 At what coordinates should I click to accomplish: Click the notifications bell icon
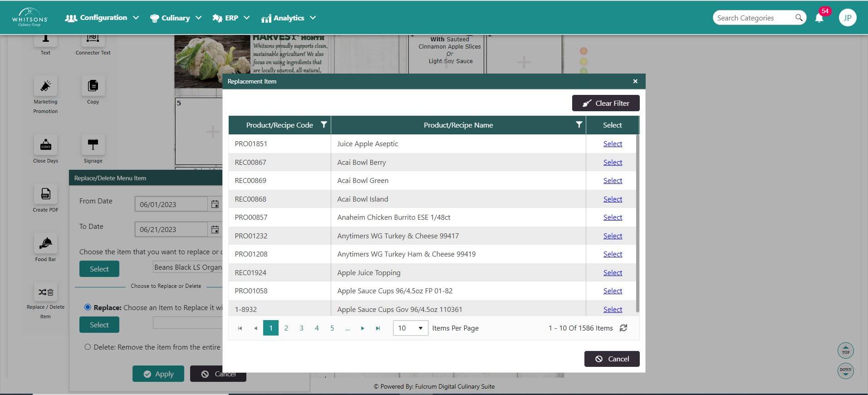[x=819, y=18]
